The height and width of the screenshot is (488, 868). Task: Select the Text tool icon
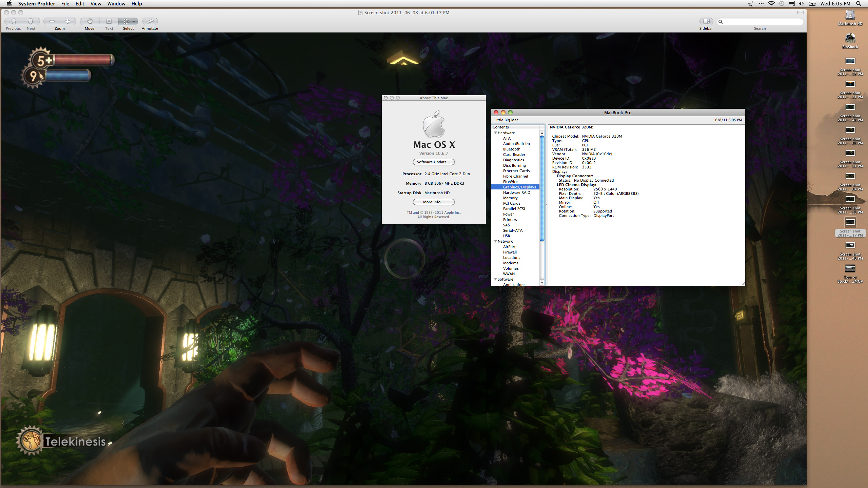tap(109, 21)
